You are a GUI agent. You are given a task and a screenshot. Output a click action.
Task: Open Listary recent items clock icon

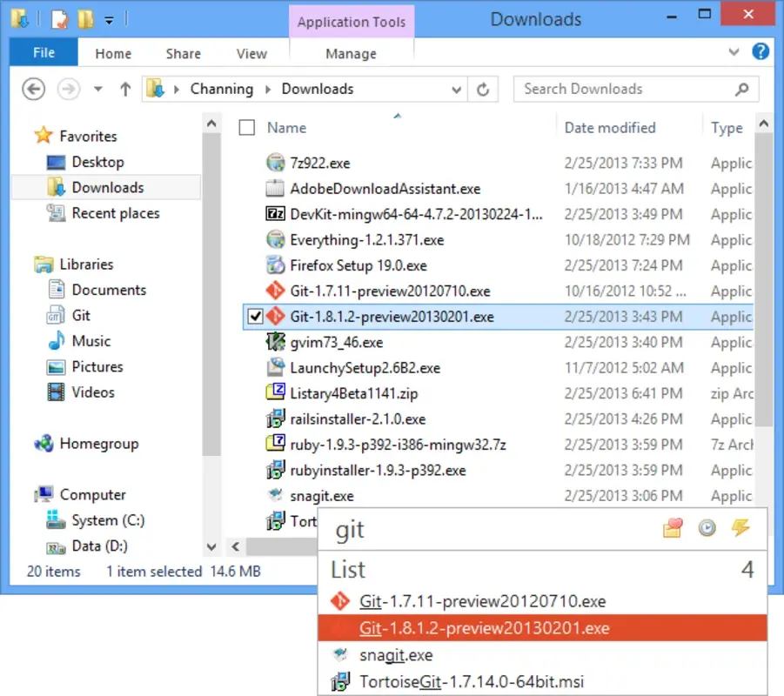point(707,528)
